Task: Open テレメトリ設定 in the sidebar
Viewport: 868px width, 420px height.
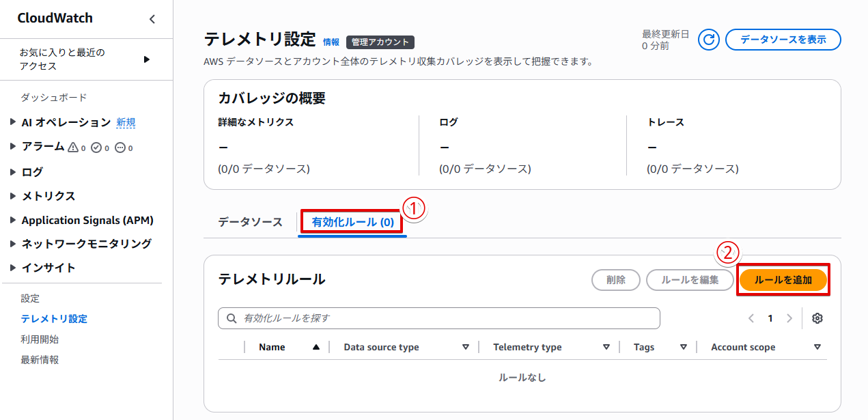Action: [x=54, y=319]
